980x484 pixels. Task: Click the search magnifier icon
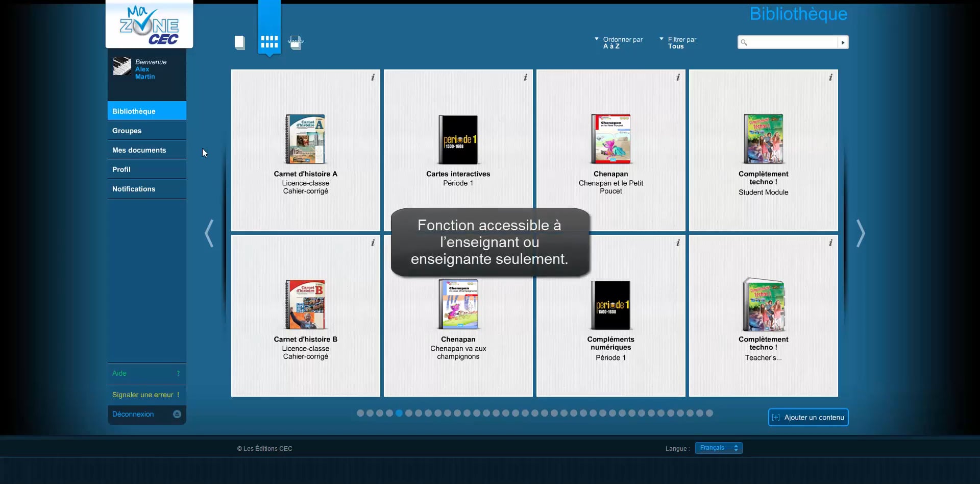744,42
